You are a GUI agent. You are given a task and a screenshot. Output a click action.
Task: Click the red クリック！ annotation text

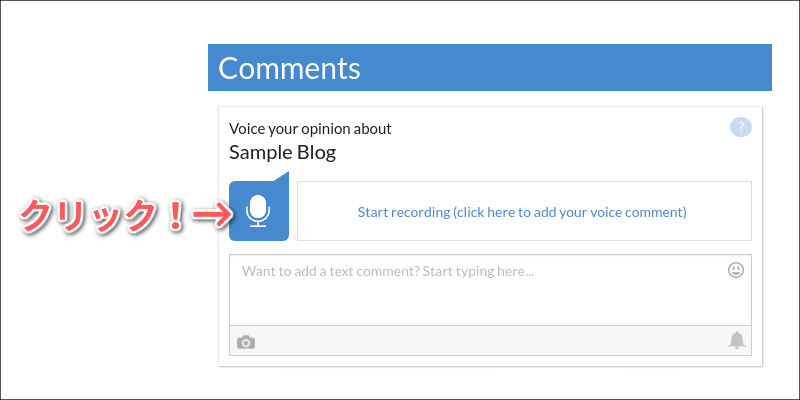(x=102, y=216)
